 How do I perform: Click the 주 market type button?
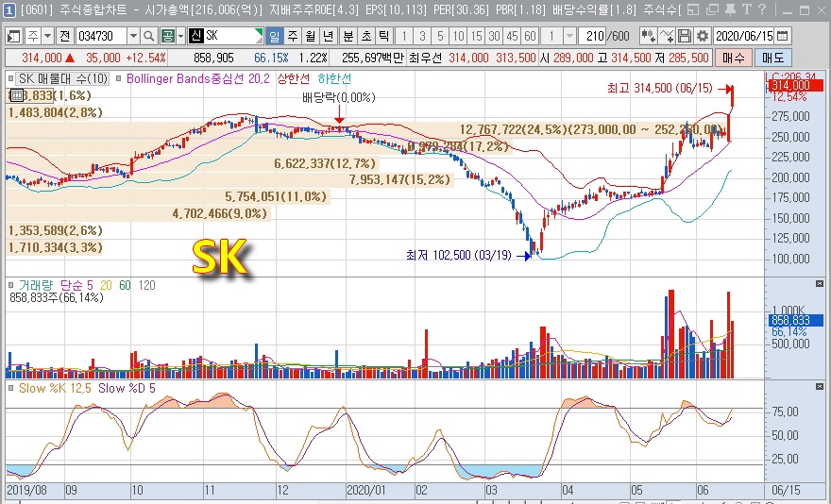33,36
